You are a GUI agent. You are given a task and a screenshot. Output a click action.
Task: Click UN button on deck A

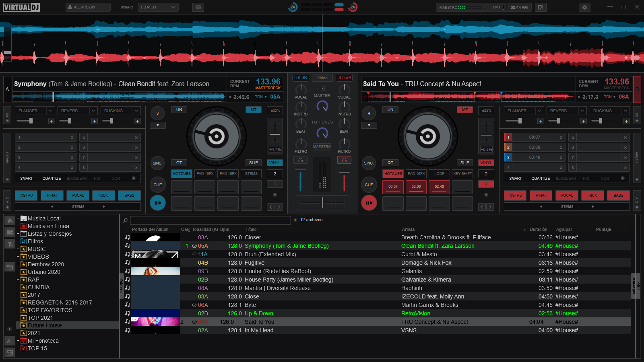[179, 110]
